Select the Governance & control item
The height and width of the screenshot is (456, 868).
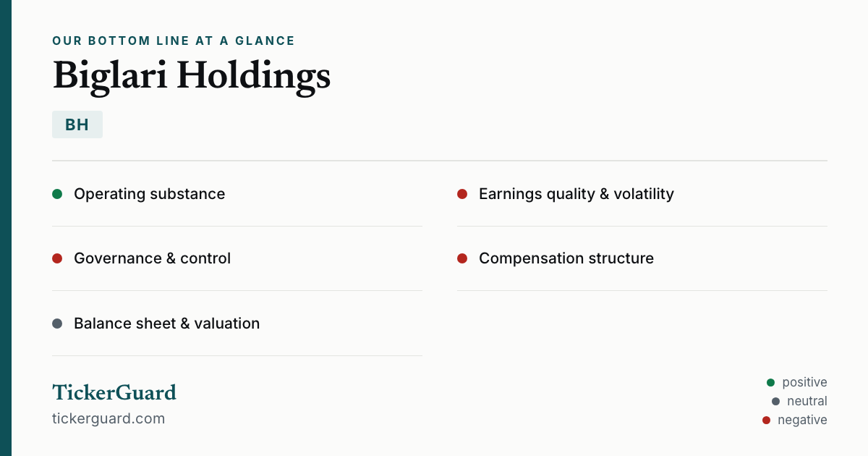tap(237, 258)
